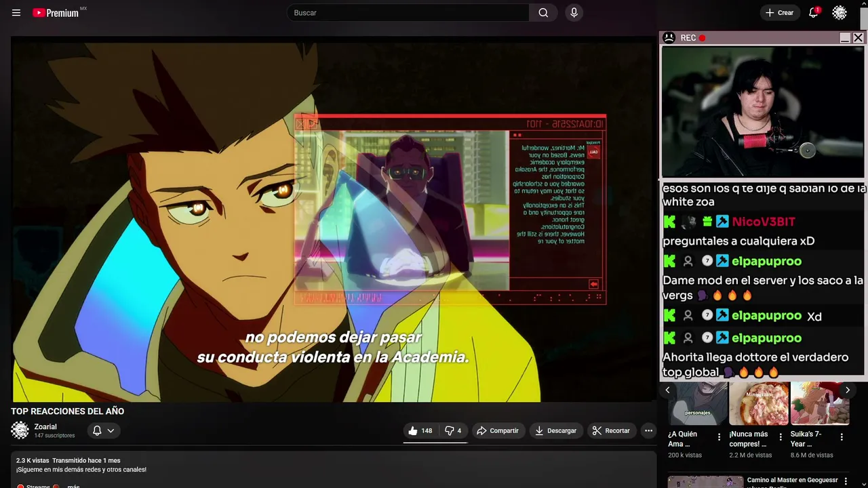Dislike the video
Image resolution: width=868 pixels, height=488 pixels.
(x=453, y=430)
